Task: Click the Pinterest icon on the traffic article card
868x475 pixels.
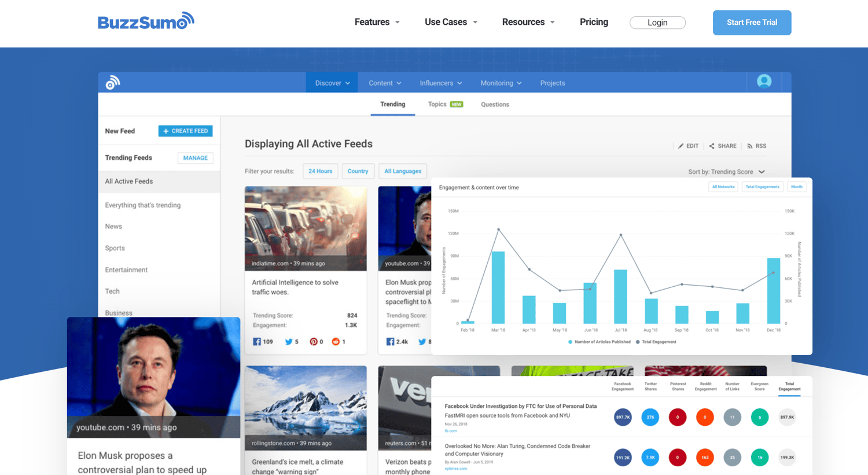Action: click(x=314, y=342)
